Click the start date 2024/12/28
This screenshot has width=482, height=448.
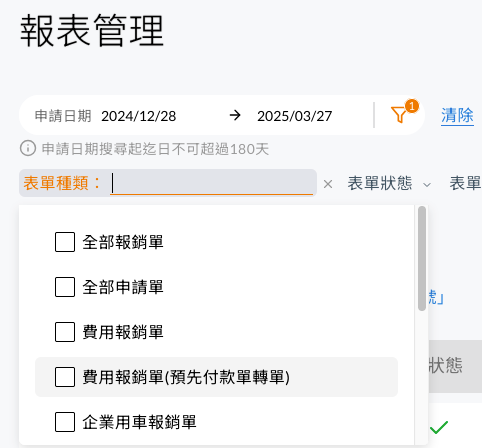click(139, 116)
